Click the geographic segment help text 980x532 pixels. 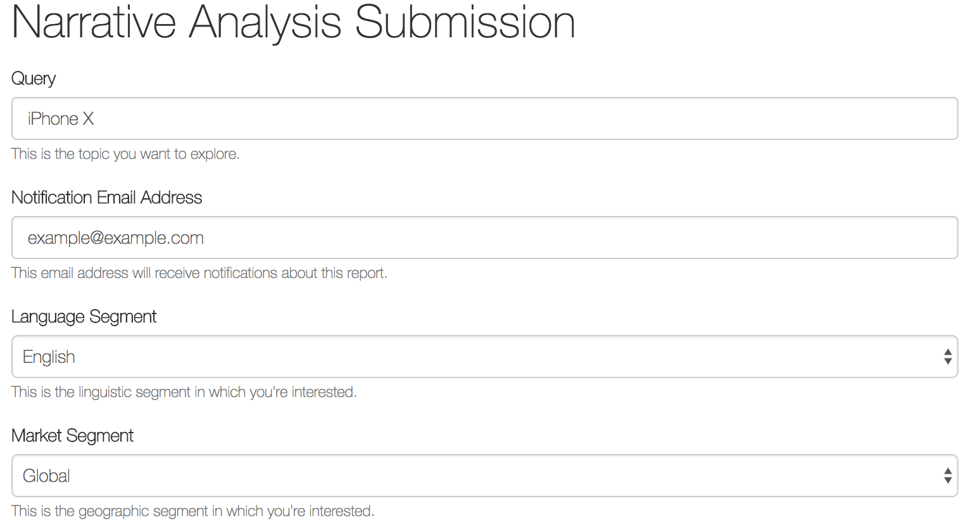click(x=192, y=511)
